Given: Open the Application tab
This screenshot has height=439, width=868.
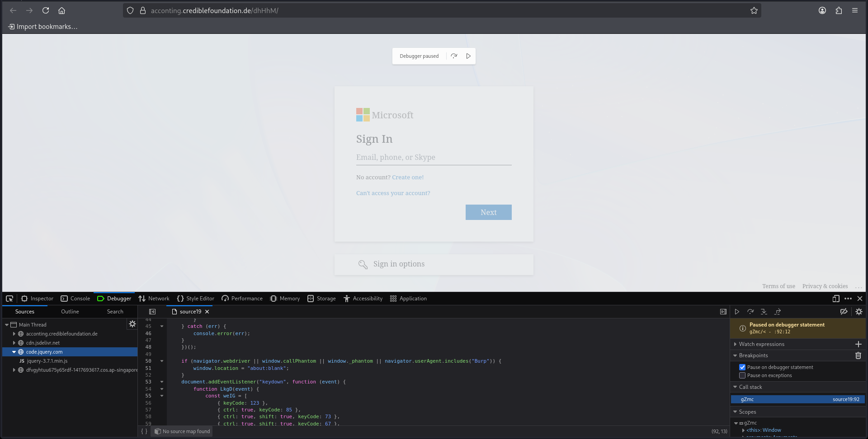Looking at the screenshot, I should (x=408, y=299).
